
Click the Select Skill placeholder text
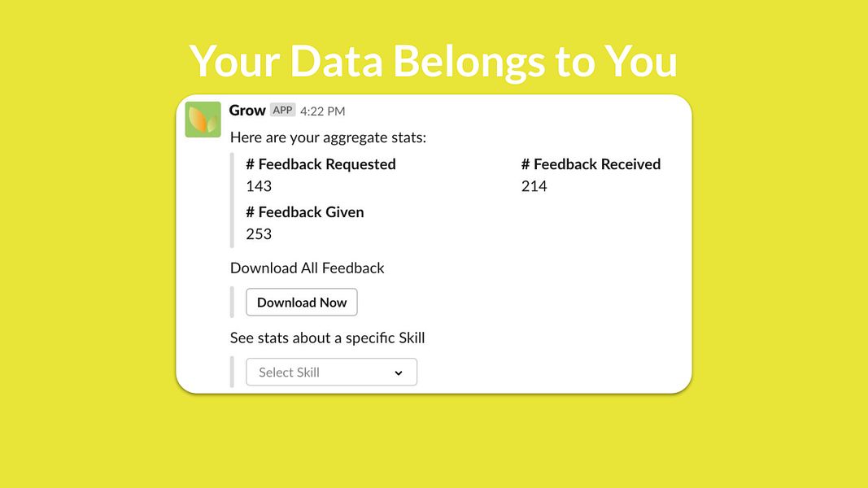(289, 373)
